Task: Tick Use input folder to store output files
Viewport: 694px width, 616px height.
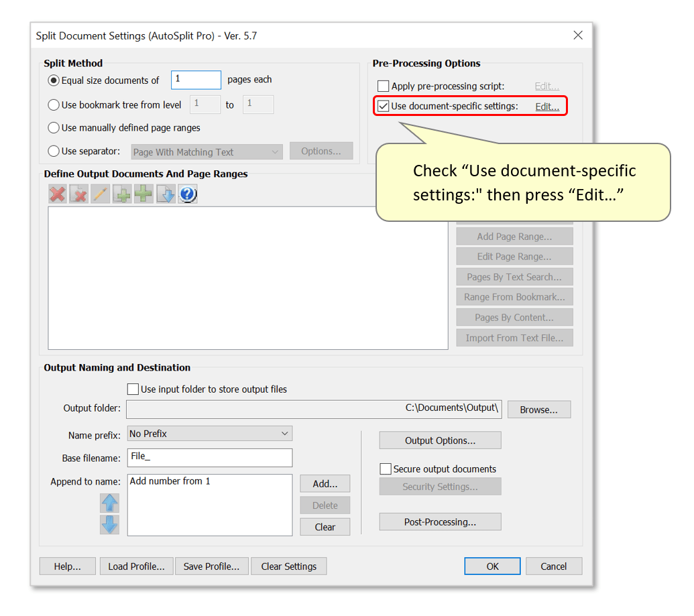Action: [x=133, y=389]
